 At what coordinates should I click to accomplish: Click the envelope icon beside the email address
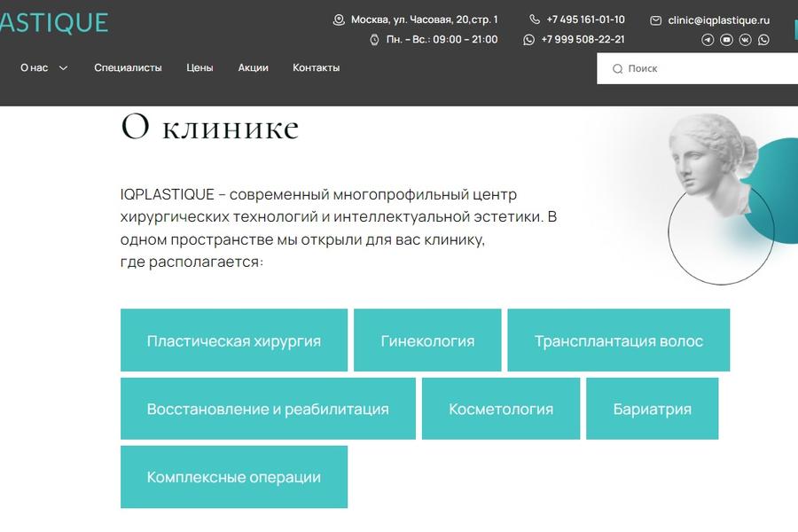[x=656, y=19]
